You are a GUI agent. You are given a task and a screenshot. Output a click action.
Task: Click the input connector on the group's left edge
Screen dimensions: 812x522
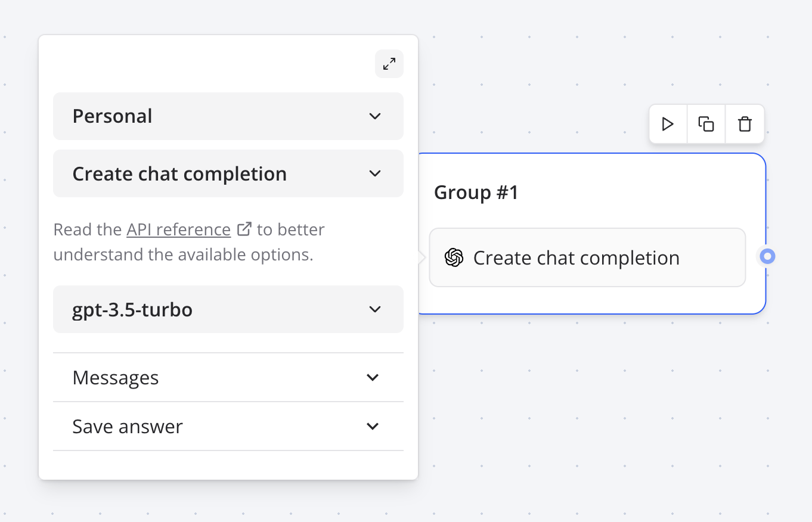tap(422, 257)
